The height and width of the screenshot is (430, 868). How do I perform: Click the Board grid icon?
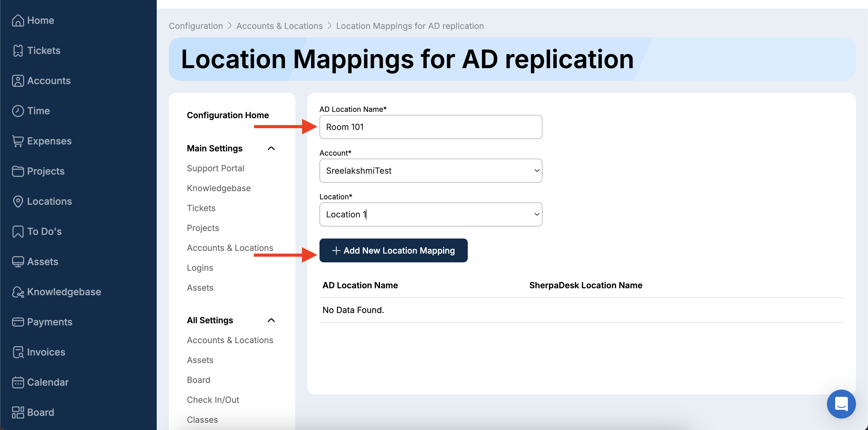[17, 413]
